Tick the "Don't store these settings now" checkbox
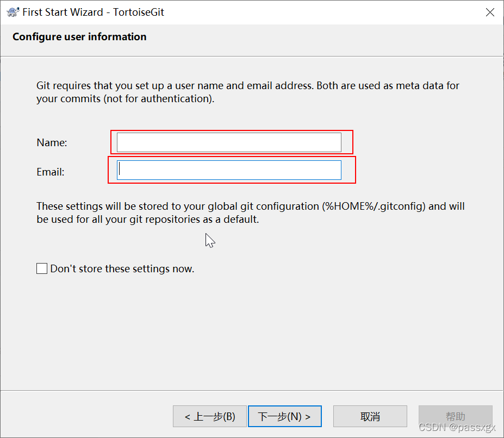This screenshot has width=504, height=438. click(x=42, y=268)
